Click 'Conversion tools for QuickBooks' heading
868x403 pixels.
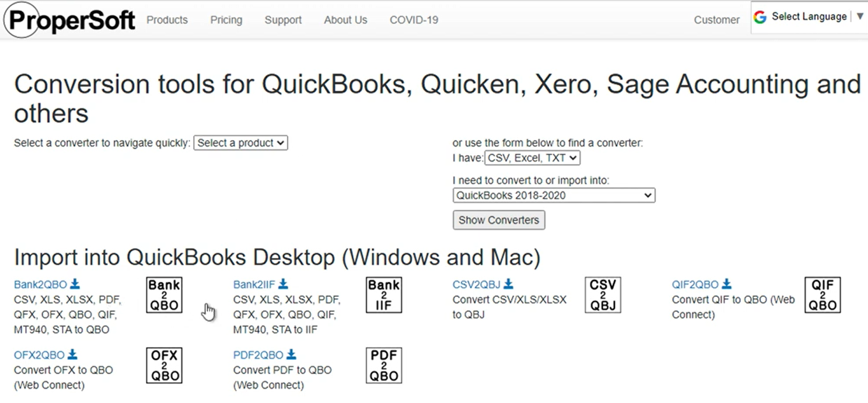click(x=437, y=99)
